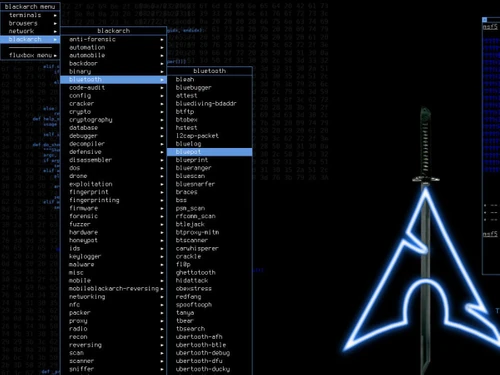The width and height of the screenshot is (500, 375).
Task: Open the database category
Action: coord(113,128)
